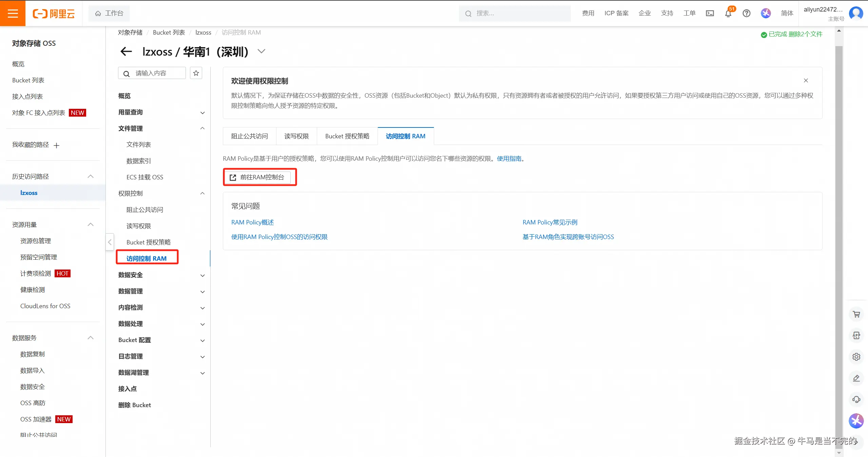Screen dimensions: 868x457
Task: Favorite this page with the star icon
Action: pyautogui.click(x=196, y=73)
